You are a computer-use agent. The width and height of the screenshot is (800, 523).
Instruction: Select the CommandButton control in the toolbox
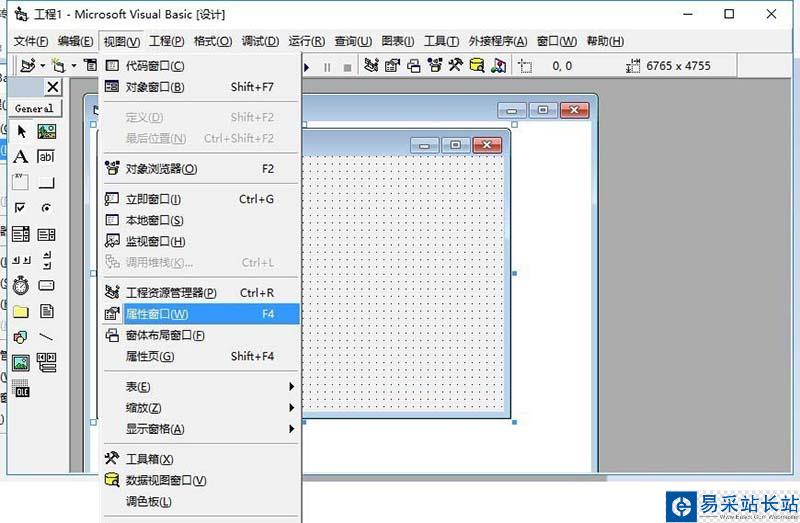46,183
